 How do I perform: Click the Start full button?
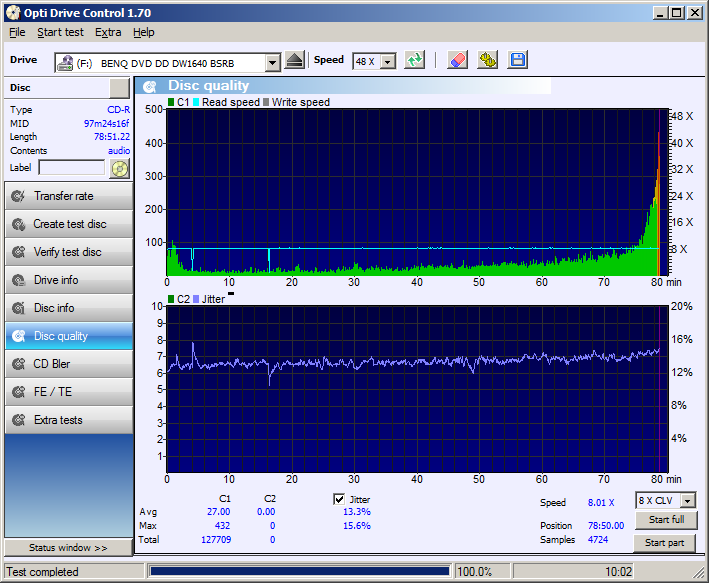coord(666,520)
